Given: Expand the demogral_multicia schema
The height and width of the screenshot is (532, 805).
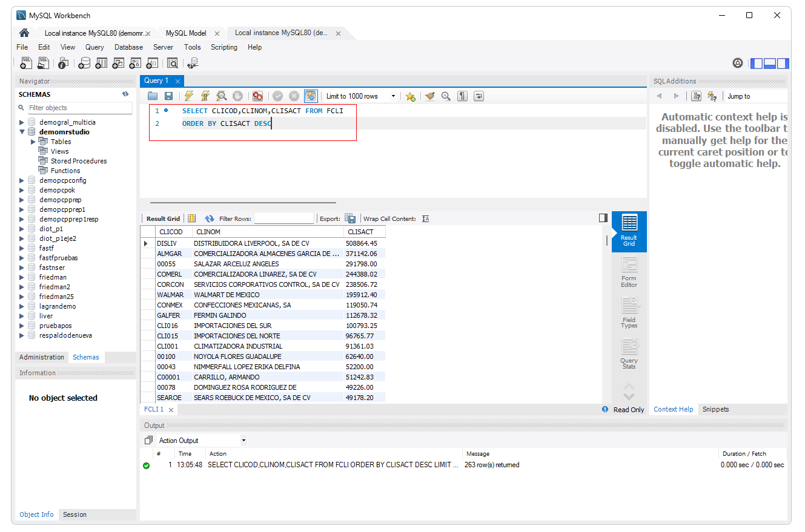Looking at the screenshot, I should pyautogui.click(x=22, y=122).
